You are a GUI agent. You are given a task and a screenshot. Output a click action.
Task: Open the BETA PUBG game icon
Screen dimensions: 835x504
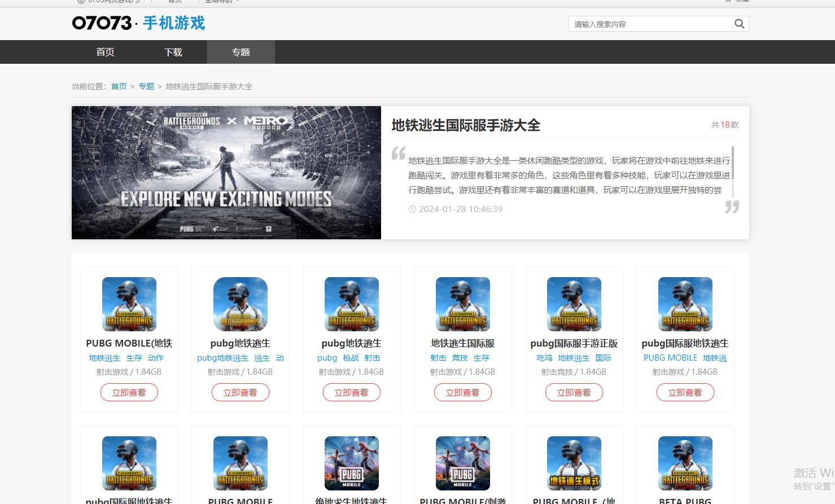coord(685,463)
